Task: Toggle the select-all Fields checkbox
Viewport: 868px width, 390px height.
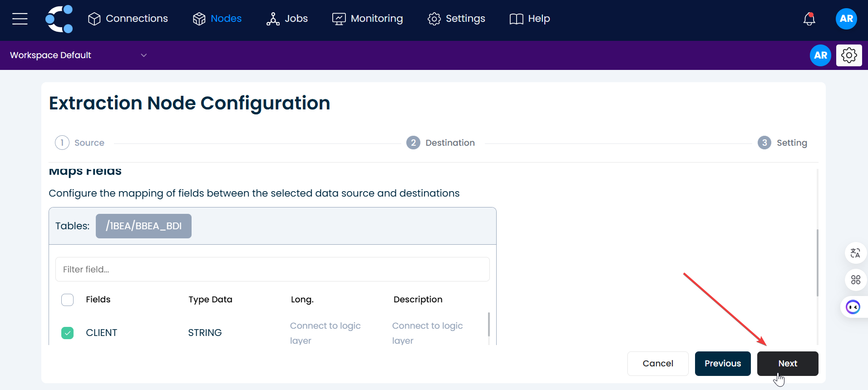Action: coord(68,300)
